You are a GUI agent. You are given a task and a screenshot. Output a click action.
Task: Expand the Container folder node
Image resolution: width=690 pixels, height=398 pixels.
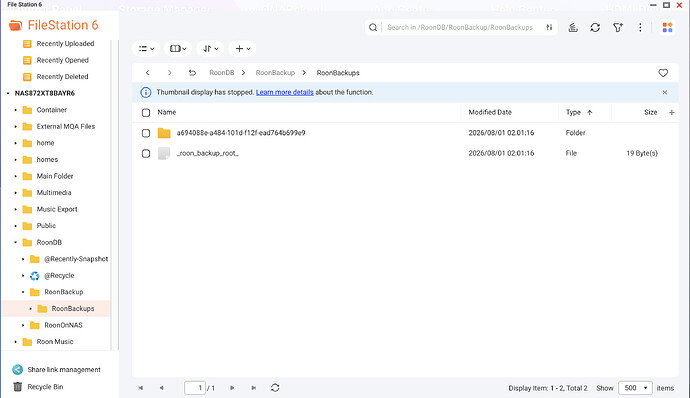(x=15, y=110)
